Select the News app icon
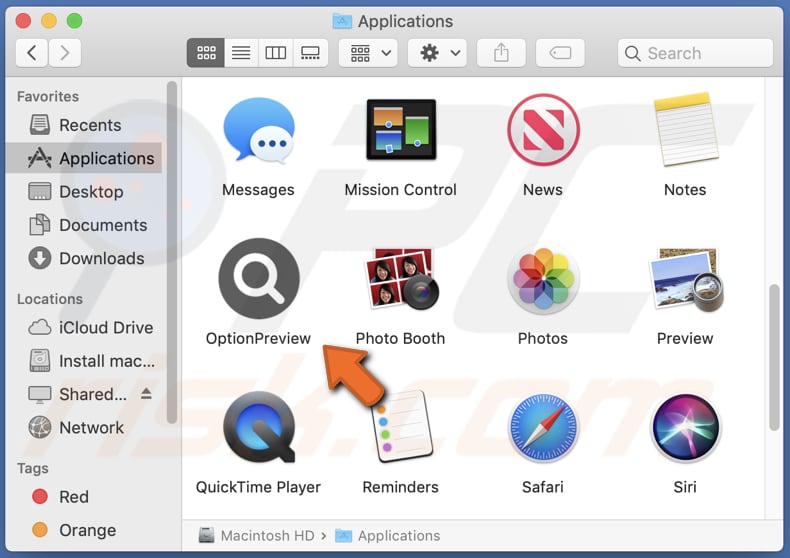This screenshot has height=558, width=790. tap(543, 130)
